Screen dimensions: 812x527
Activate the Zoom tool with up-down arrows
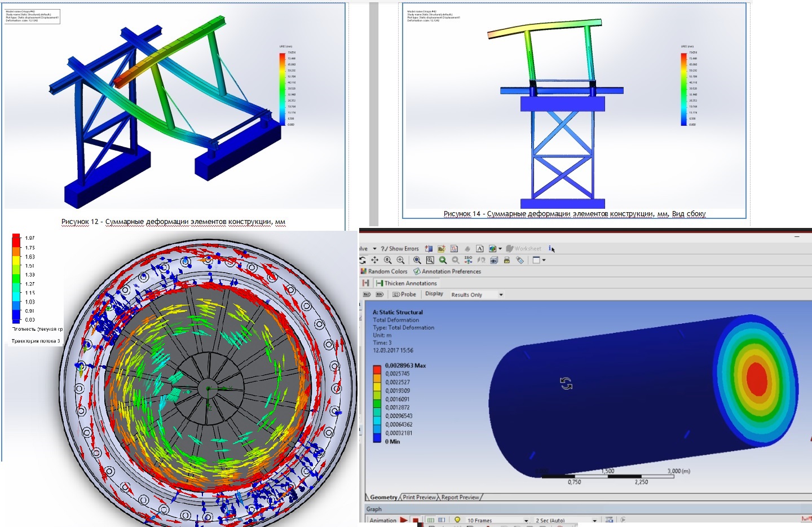[x=388, y=260]
